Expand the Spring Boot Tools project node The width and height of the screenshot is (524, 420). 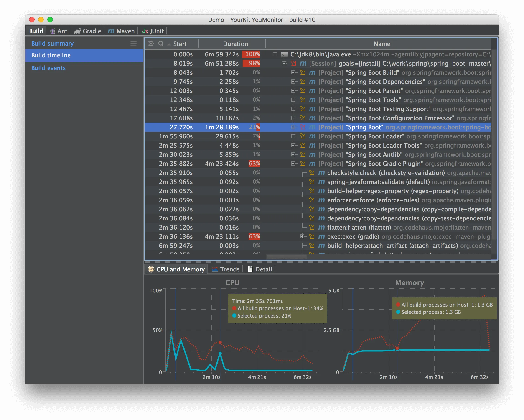click(x=293, y=100)
